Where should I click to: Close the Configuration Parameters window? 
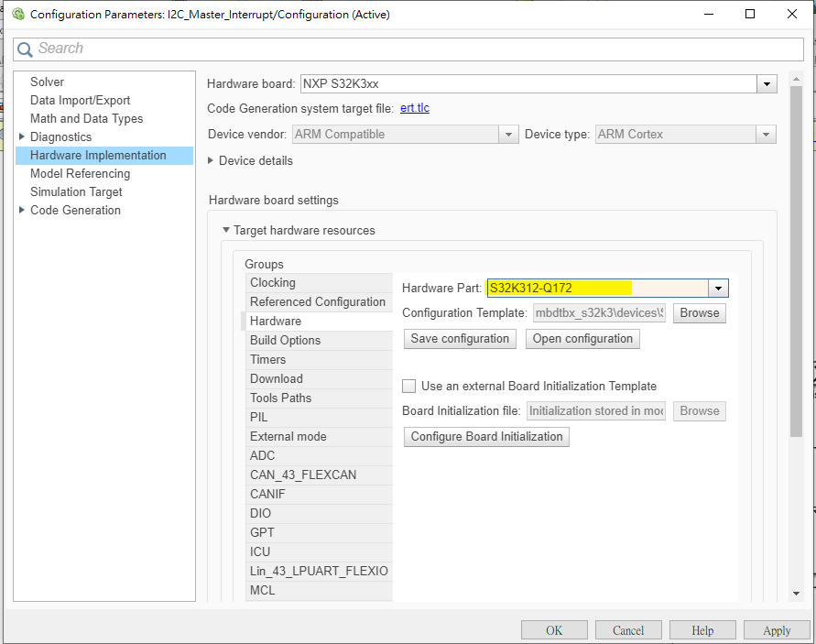(x=792, y=14)
